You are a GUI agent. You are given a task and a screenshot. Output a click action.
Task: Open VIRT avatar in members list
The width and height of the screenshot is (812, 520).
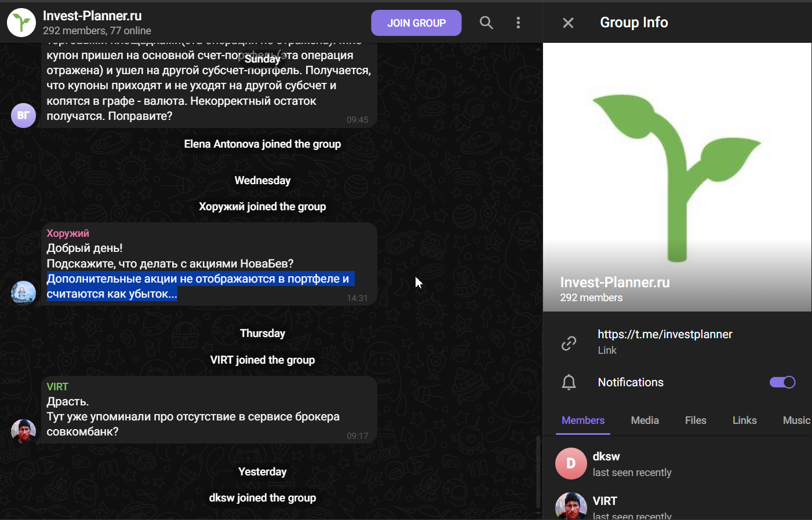click(x=571, y=506)
